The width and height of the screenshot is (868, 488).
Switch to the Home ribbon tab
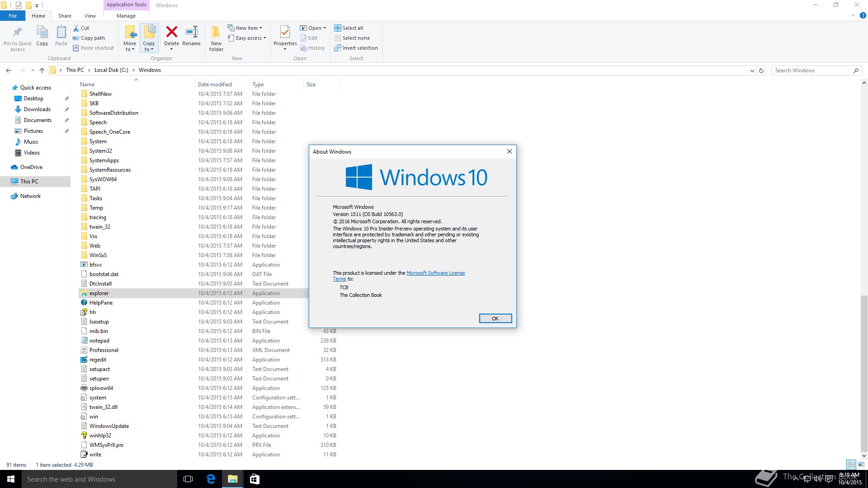pos(38,16)
